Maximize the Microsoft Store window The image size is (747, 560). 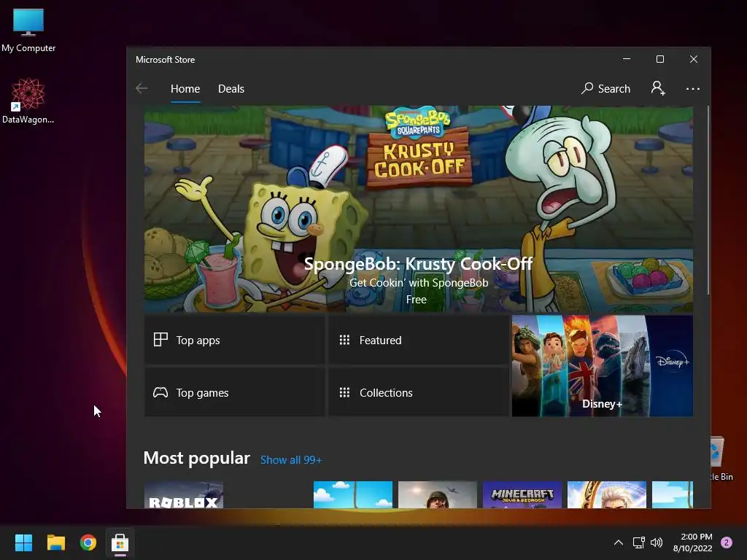click(x=659, y=59)
